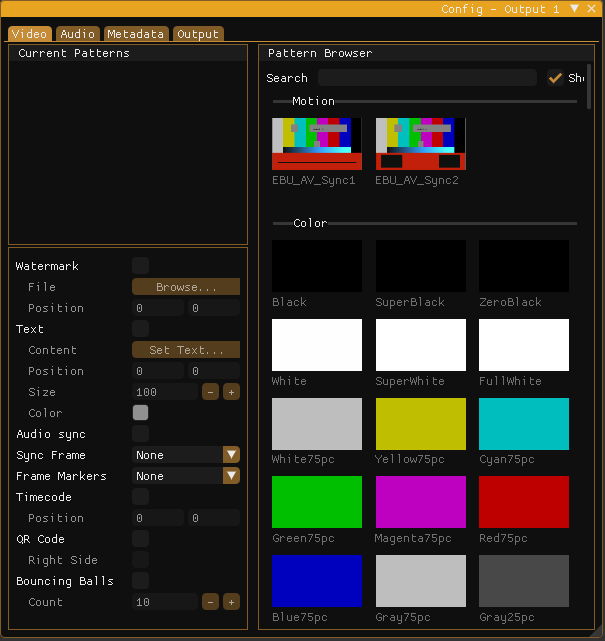Click the Set Text... button
Screen dimensions: 605x641
click(186, 350)
